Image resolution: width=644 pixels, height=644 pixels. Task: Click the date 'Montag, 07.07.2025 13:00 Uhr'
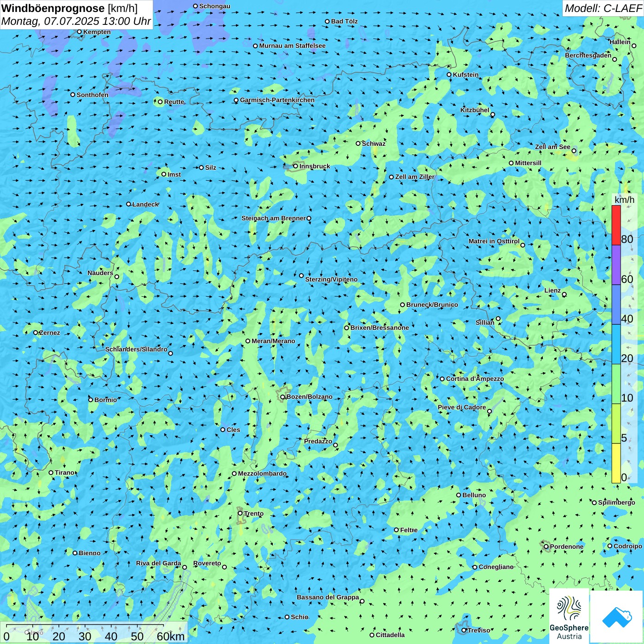(76, 21)
